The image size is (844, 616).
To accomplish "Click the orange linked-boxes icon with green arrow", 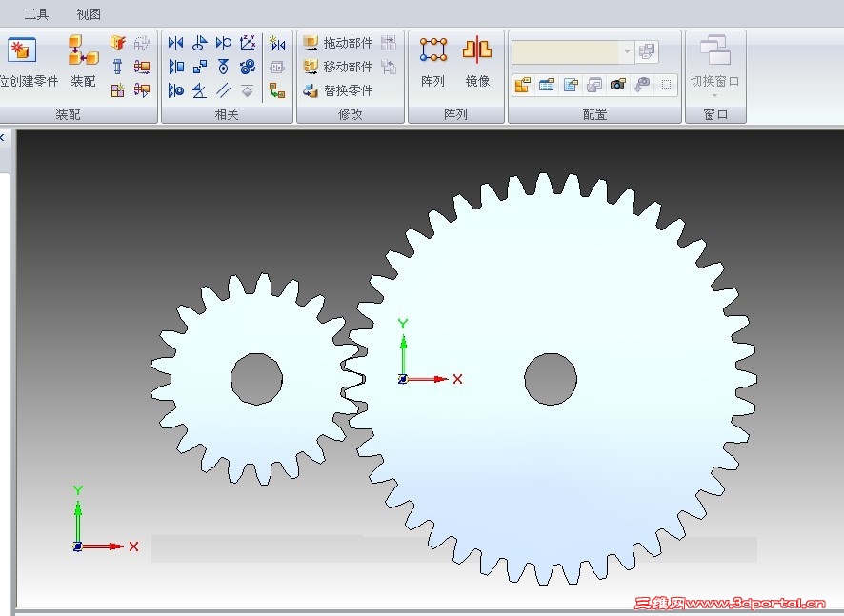I will tap(276, 90).
